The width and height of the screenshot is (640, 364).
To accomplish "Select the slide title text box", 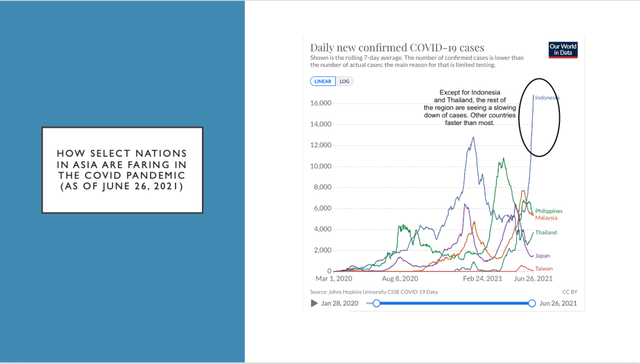I will point(122,170).
